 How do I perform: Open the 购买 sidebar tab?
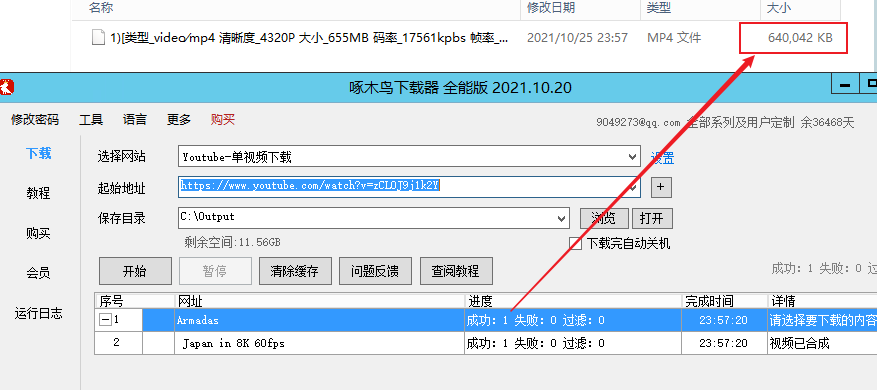click(39, 233)
